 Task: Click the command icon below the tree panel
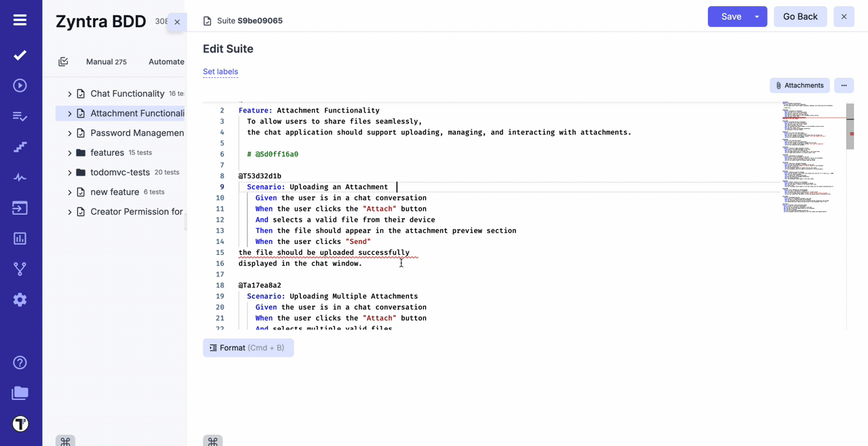click(x=65, y=441)
